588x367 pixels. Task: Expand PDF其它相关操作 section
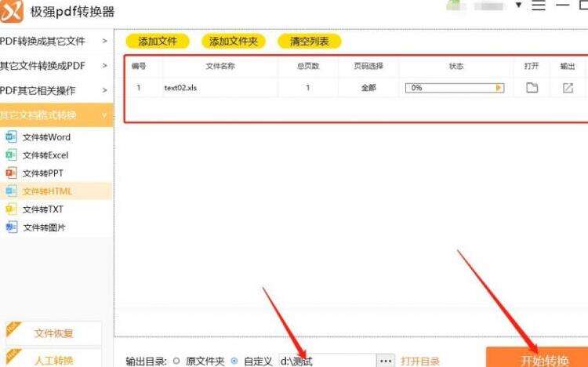click(x=56, y=90)
